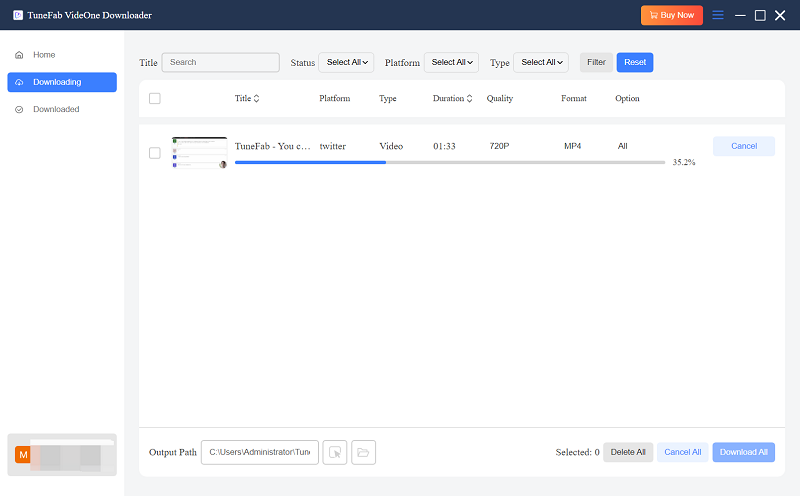Open the output folder icon
800x496 pixels.
tap(363, 452)
